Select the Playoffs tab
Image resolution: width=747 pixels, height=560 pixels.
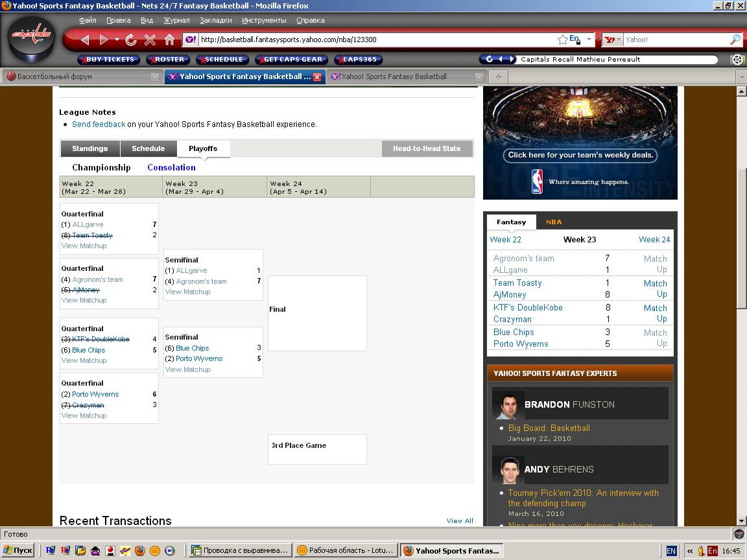tap(203, 148)
